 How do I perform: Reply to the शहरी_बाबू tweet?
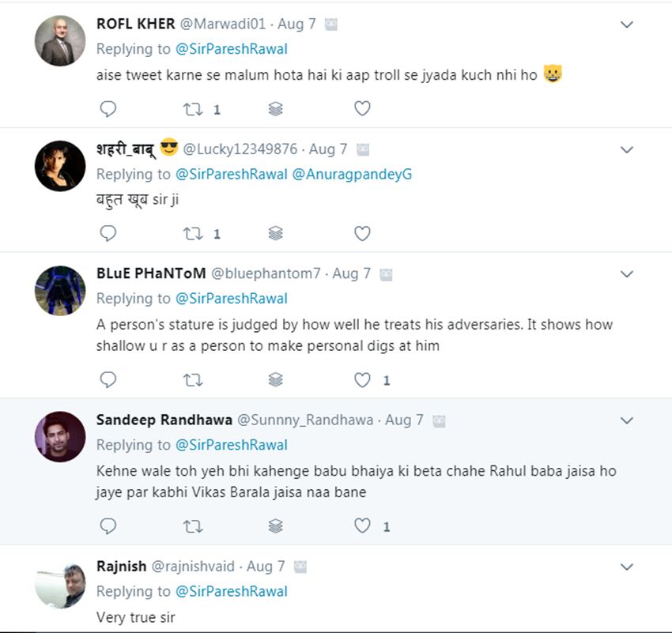(x=109, y=233)
